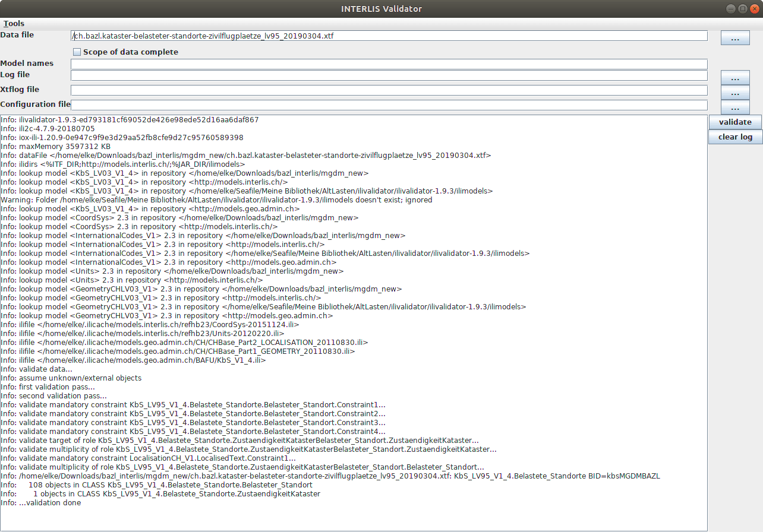Click the Data file path input field

tap(389, 36)
